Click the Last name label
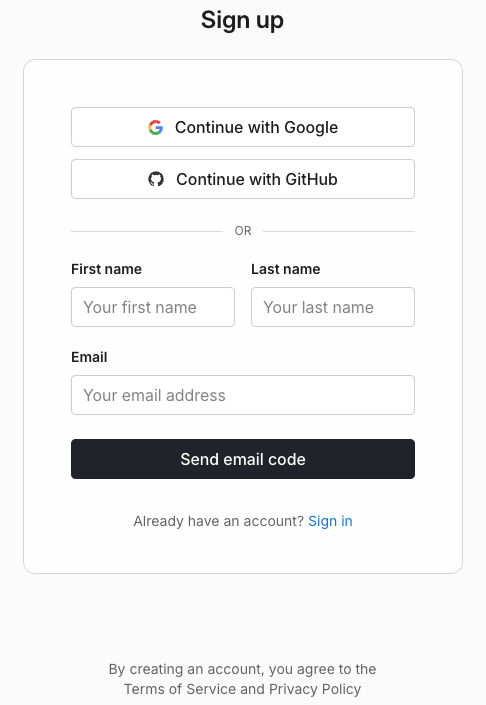The width and height of the screenshot is (486, 705). click(286, 269)
